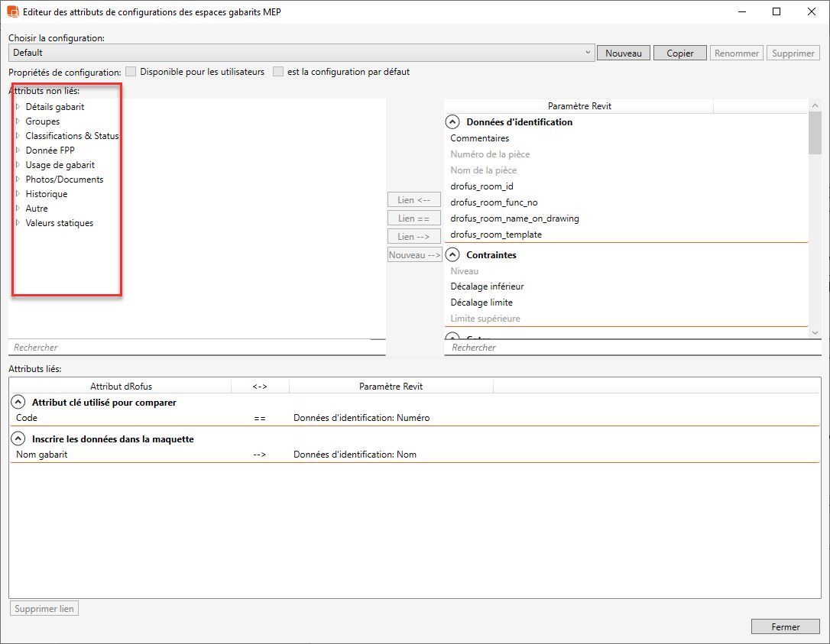Collapse the Données d'identification group chevron
Image resolution: width=830 pixels, height=644 pixels.
point(452,121)
